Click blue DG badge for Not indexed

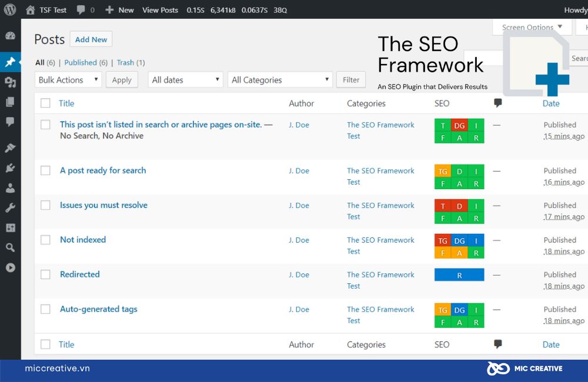[x=459, y=240]
